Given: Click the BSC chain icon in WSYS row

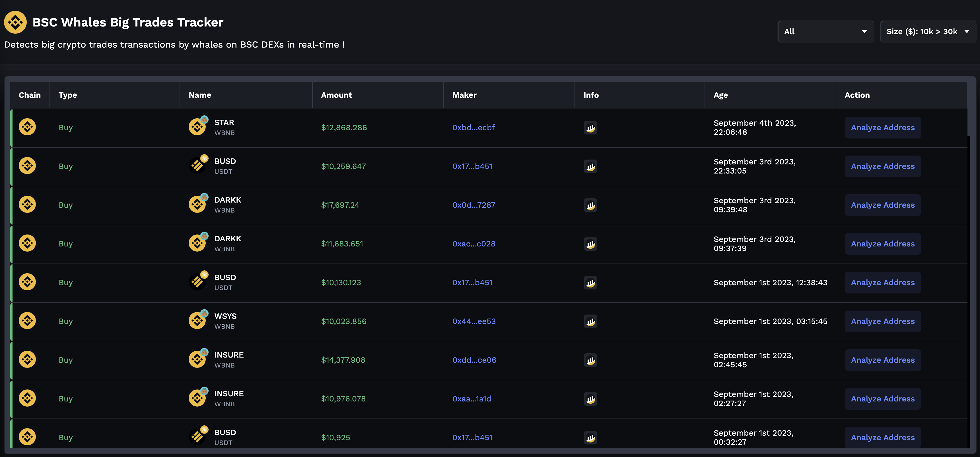Looking at the screenshot, I should pyautogui.click(x=27, y=321).
